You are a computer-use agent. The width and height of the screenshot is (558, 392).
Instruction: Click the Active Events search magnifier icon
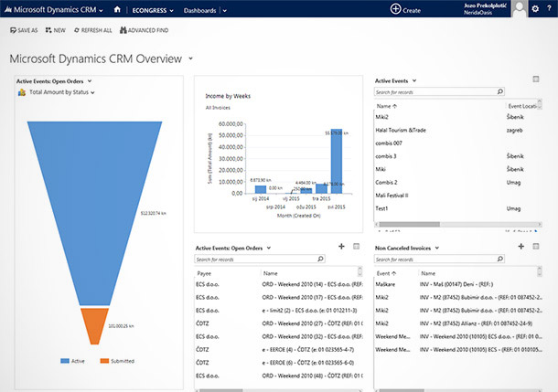500,91
